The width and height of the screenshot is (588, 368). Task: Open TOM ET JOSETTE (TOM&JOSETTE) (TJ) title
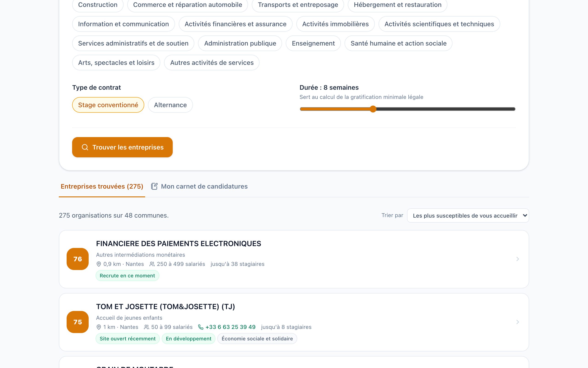[x=165, y=307]
